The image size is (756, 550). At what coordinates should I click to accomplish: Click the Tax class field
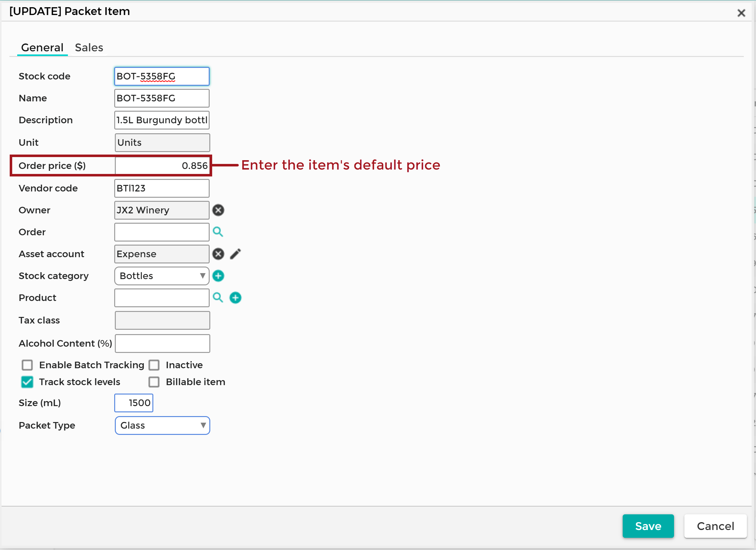[x=162, y=320]
